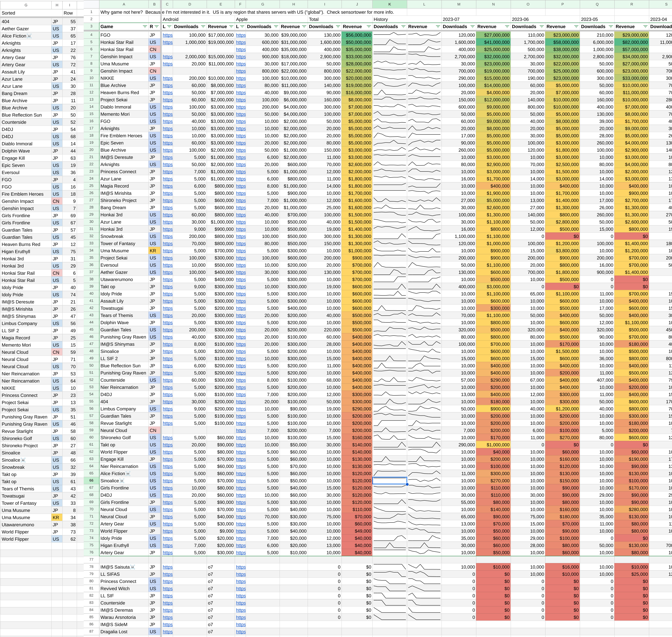Select the Diablo Immoral game cell in column A
Viewport: 672px width, 637px height.
pyautogui.click(x=124, y=107)
